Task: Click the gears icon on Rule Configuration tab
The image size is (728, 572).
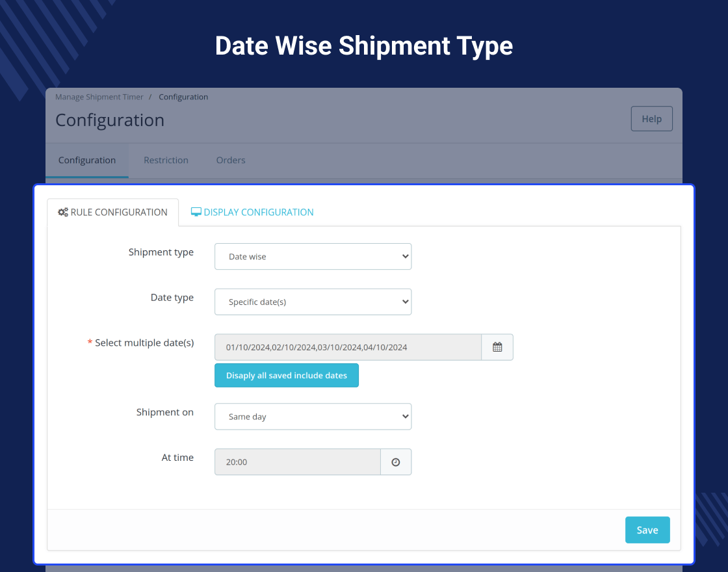Action: [x=62, y=212]
